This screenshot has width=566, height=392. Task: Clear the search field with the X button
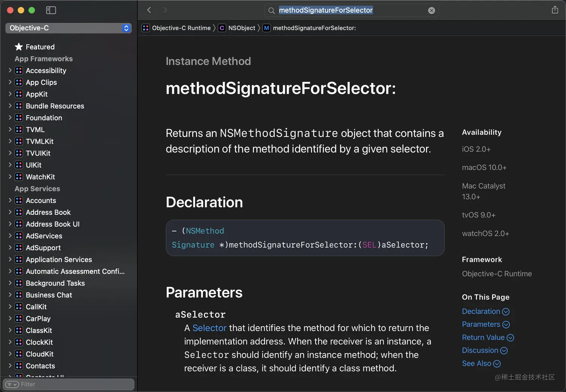[x=432, y=10]
